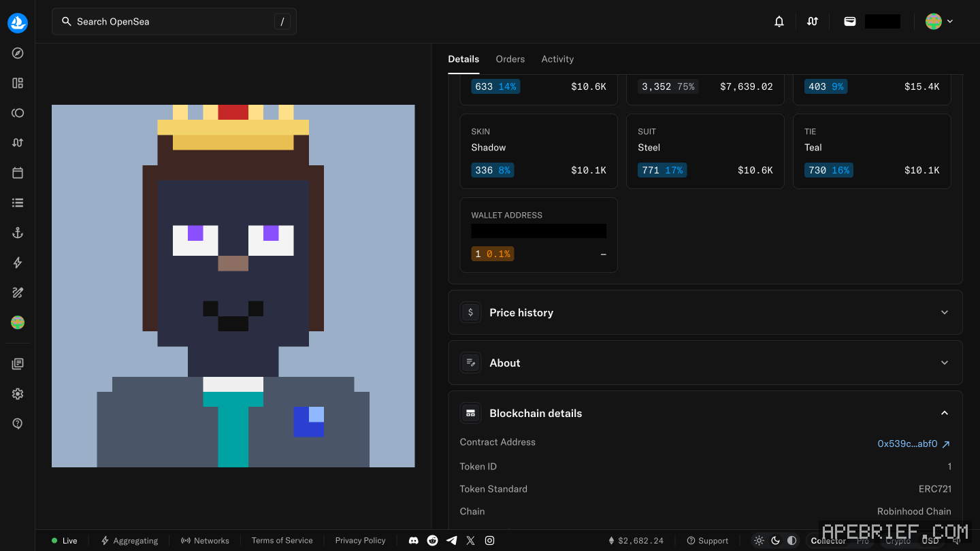Select the Details tab
980x551 pixels.
click(463, 59)
